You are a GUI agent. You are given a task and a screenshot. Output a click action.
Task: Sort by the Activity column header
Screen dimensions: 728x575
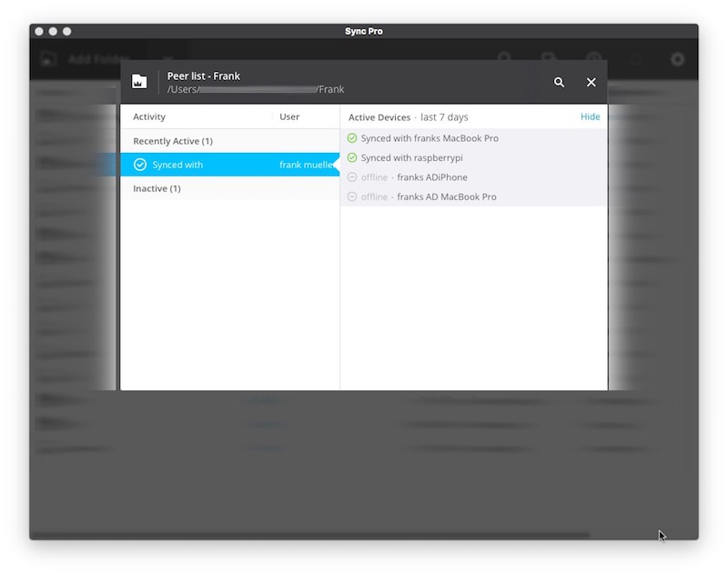pyautogui.click(x=149, y=116)
